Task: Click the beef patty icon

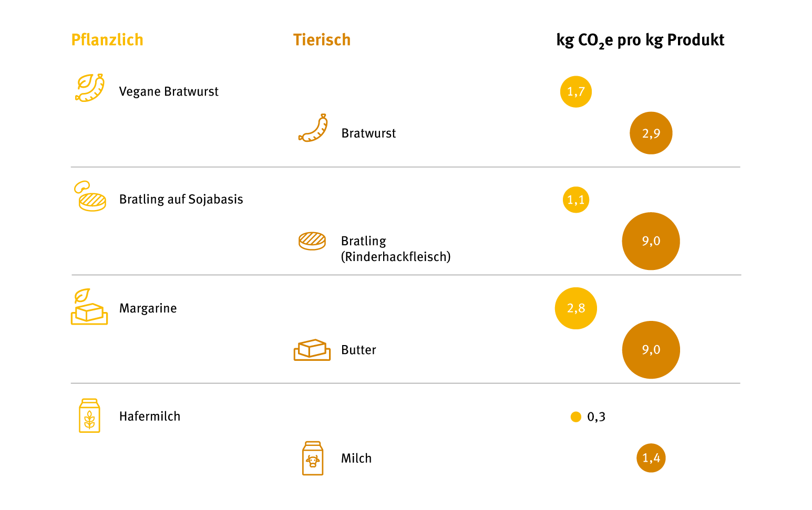Action: (312, 241)
